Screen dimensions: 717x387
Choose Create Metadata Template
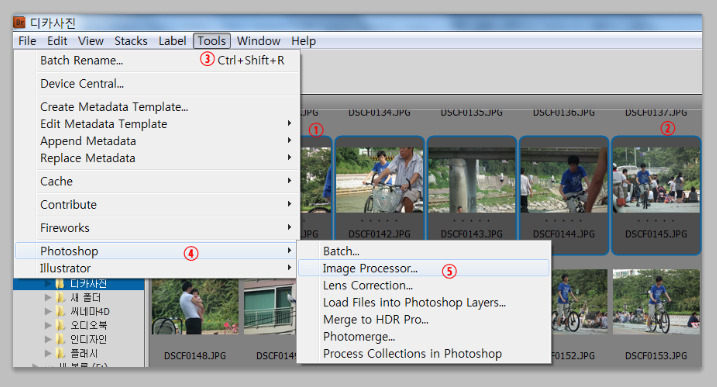(x=157, y=107)
